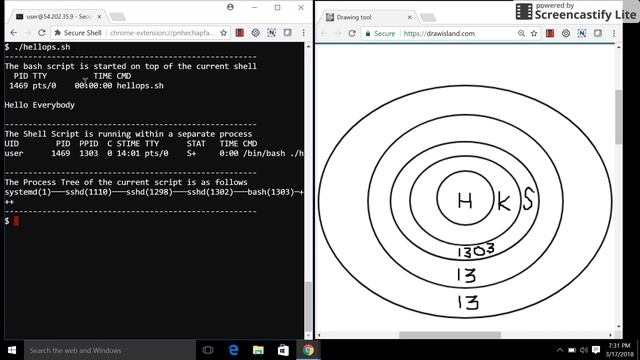This screenshot has width=640, height=360.
Task: Open the profile icon in Secure Shell window
Action: (x=230, y=7)
